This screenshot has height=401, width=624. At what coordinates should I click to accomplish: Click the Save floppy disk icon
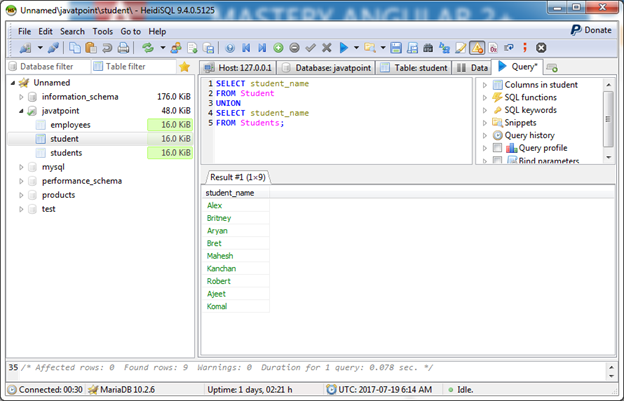pyautogui.click(x=396, y=48)
